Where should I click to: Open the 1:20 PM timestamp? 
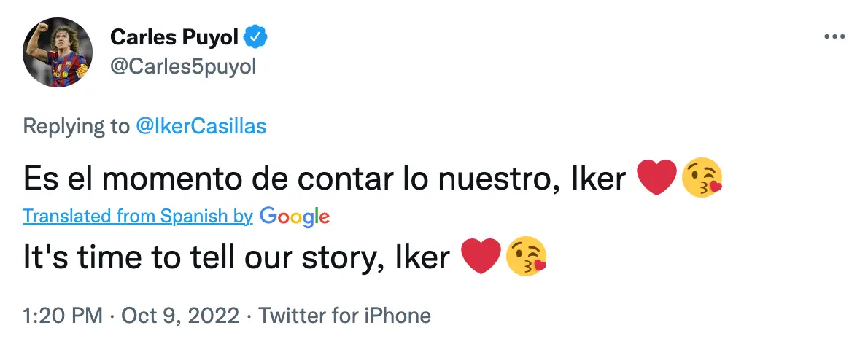tap(62, 316)
